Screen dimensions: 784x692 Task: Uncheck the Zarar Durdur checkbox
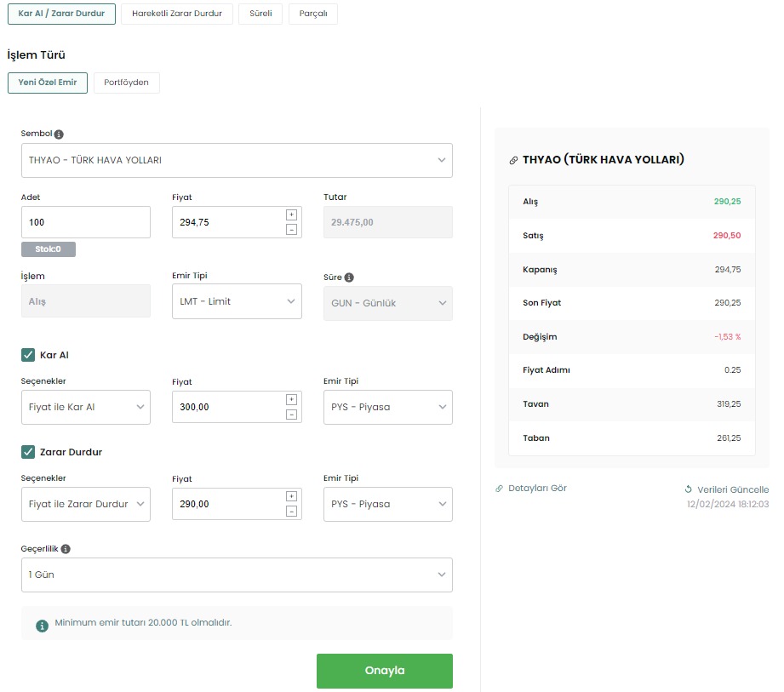point(28,452)
